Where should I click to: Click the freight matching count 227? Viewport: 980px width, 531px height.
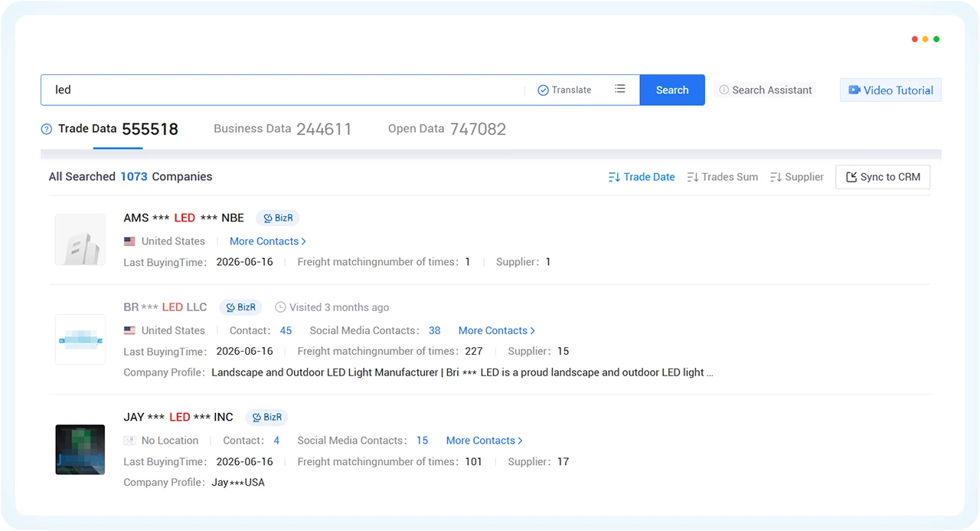coord(474,351)
